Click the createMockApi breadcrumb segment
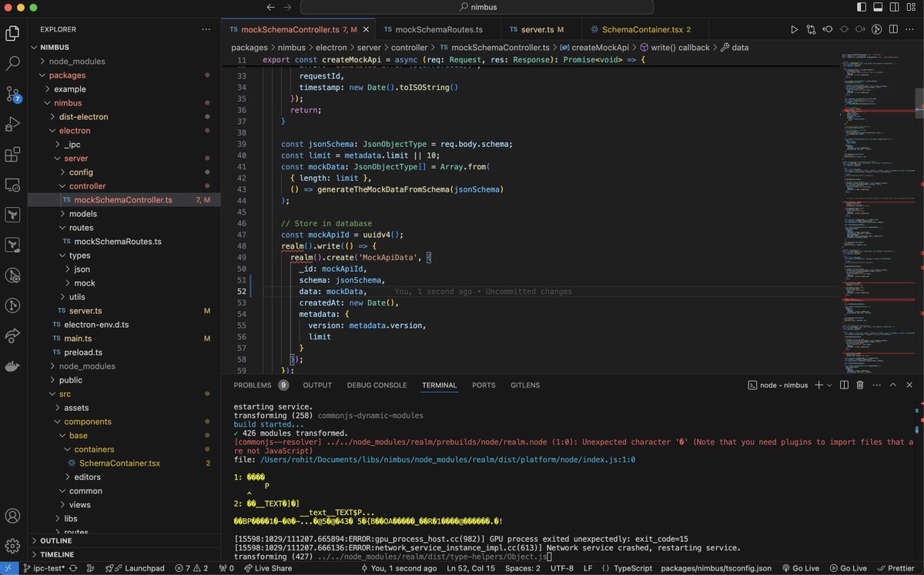The width and height of the screenshot is (924, 575). pos(594,47)
